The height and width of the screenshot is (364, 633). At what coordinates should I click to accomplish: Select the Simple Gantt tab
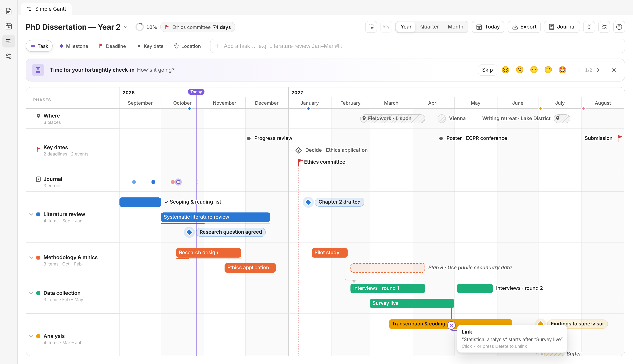[x=46, y=9]
